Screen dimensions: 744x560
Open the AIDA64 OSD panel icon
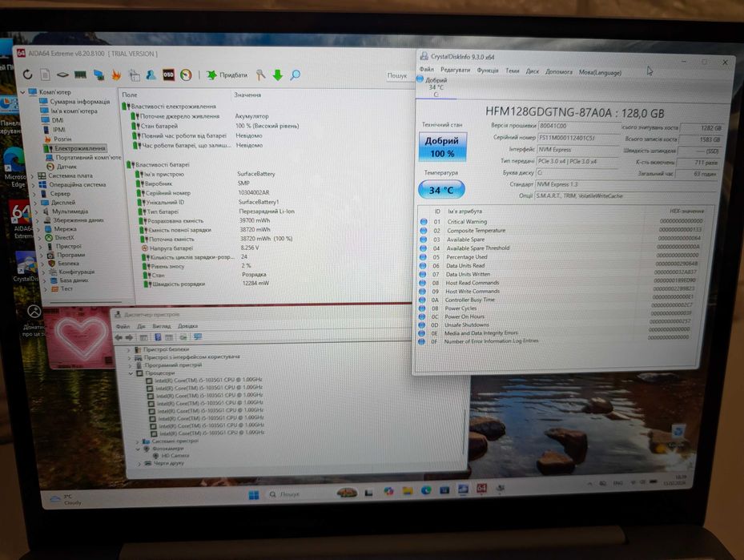(x=168, y=75)
